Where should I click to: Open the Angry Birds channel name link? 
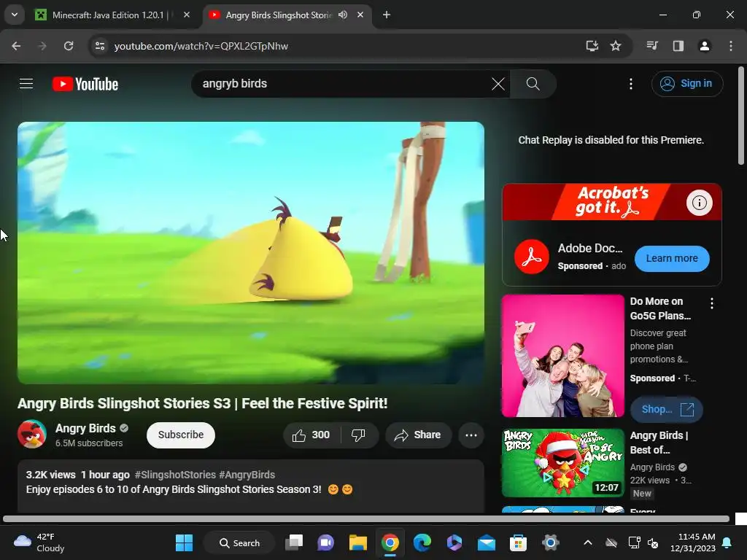click(x=85, y=428)
